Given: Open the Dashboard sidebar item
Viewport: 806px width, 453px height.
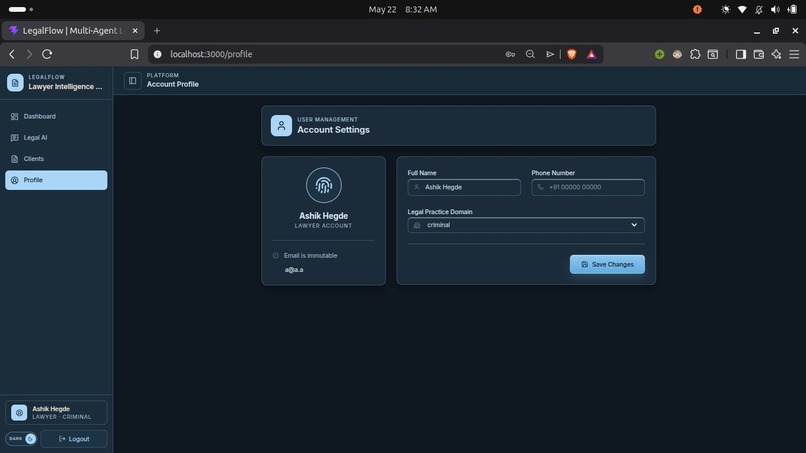Looking at the screenshot, I should coord(56,116).
